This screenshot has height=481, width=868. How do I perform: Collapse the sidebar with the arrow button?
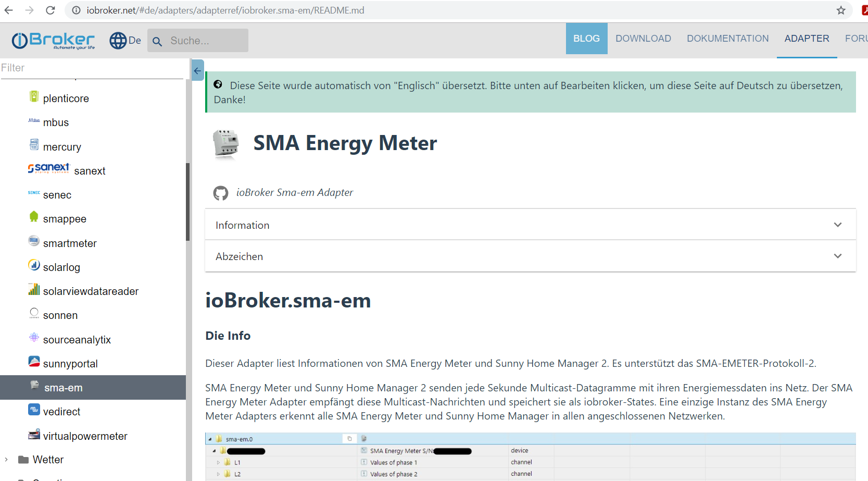click(x=197, y=70)
